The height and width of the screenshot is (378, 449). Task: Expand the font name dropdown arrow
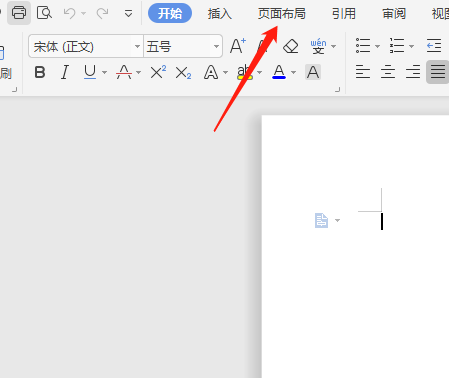(x=137, y=46)
